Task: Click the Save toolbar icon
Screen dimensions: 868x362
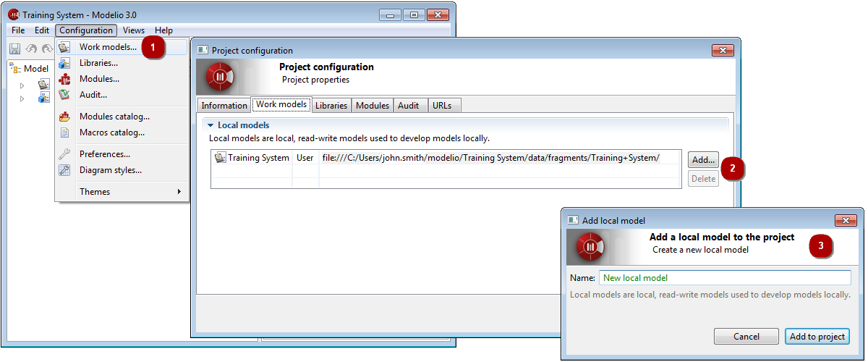Action: pos(14,49)
